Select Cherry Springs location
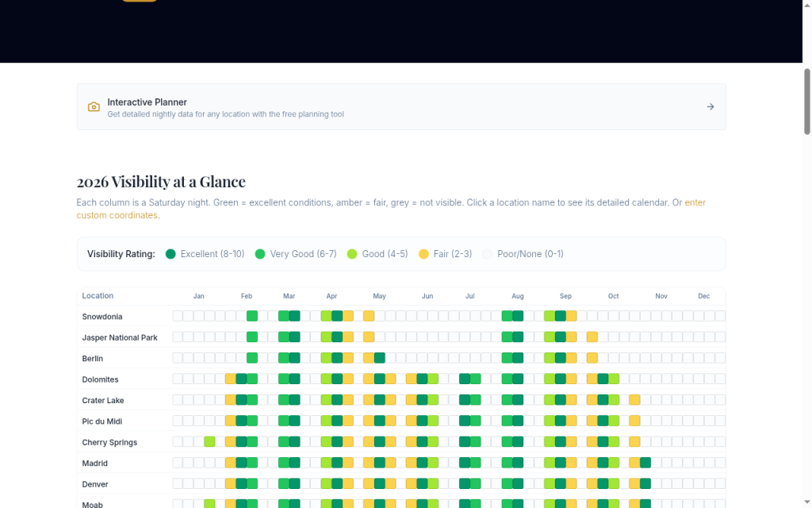812x508 pixels. coord(109,442)
